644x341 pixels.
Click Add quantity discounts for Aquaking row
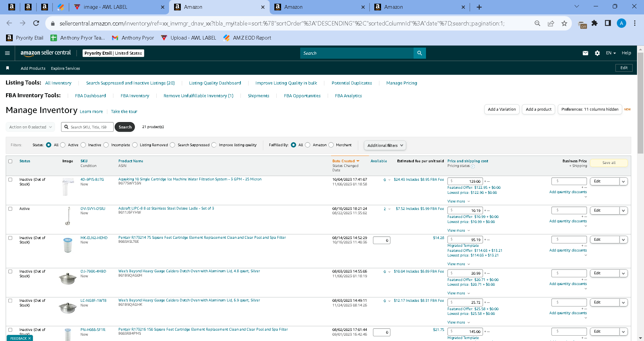pyautogui.click(x=568, y=192)
